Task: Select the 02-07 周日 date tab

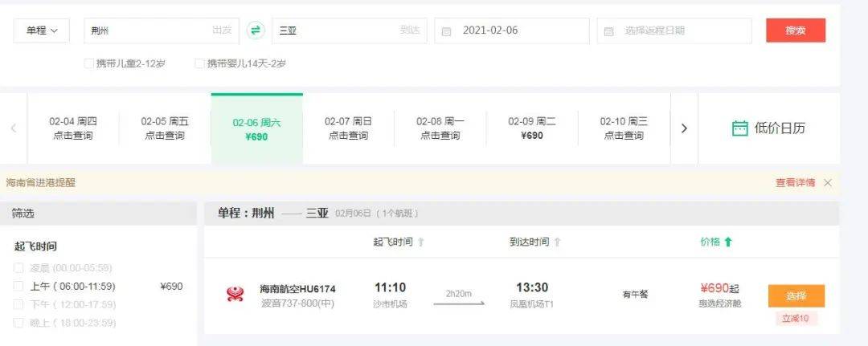Action: point(348,128)
